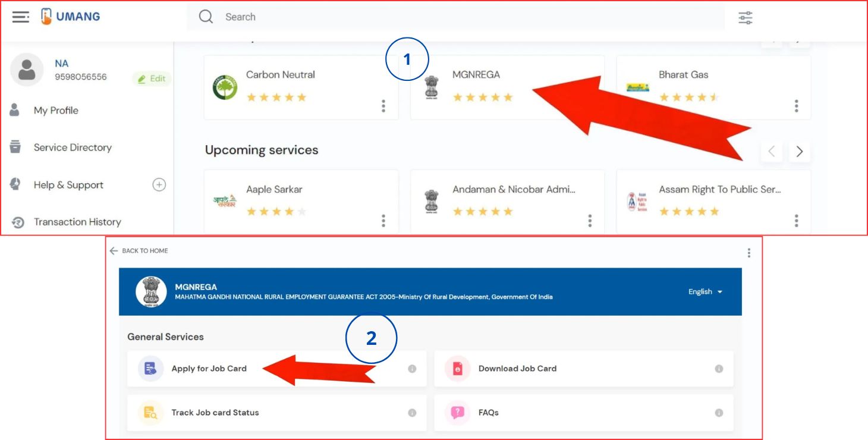868x440 pixels.
Task: Click the Back to Home link
Action: [x=139, y=251]
